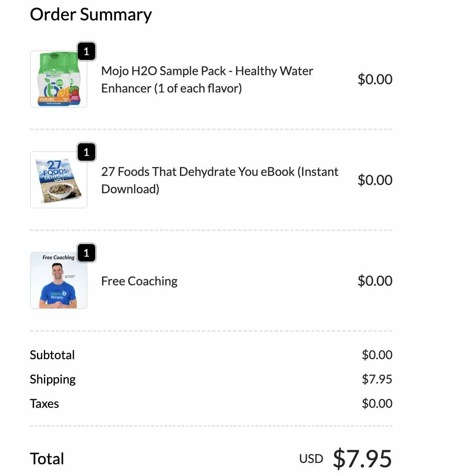Click the eBook $0.00 price
453x476 pixels.
(x=375, y=180)
